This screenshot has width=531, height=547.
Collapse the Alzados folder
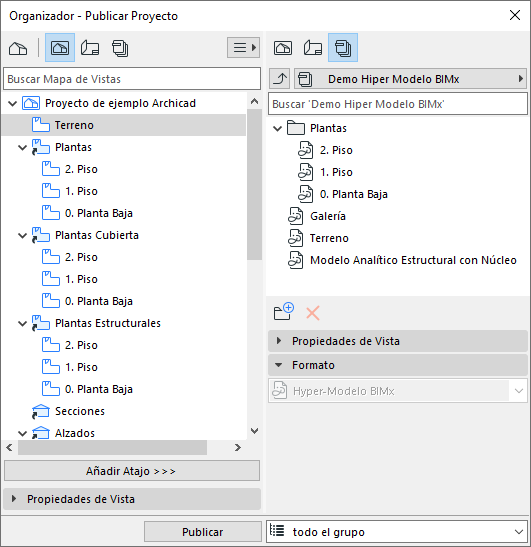click(x=22, y=433)
